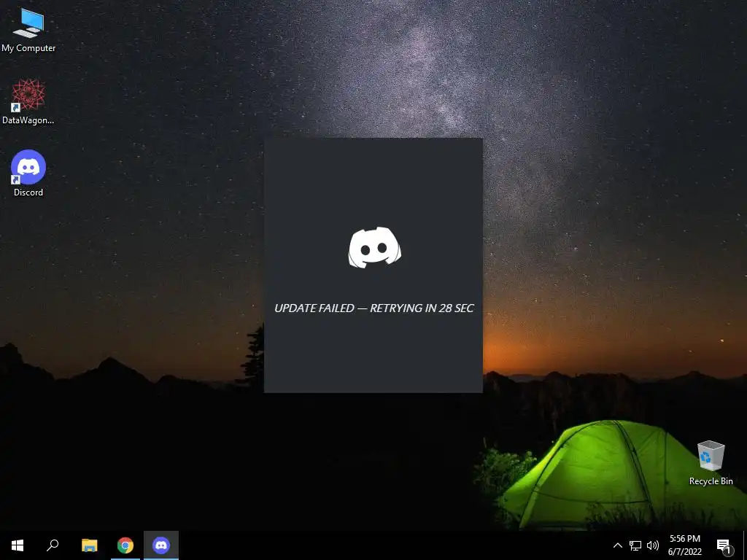The width and height of the screenshot is (747, 560).
Task: Open the Action Center notifications
Action: [x=724, y=545]
